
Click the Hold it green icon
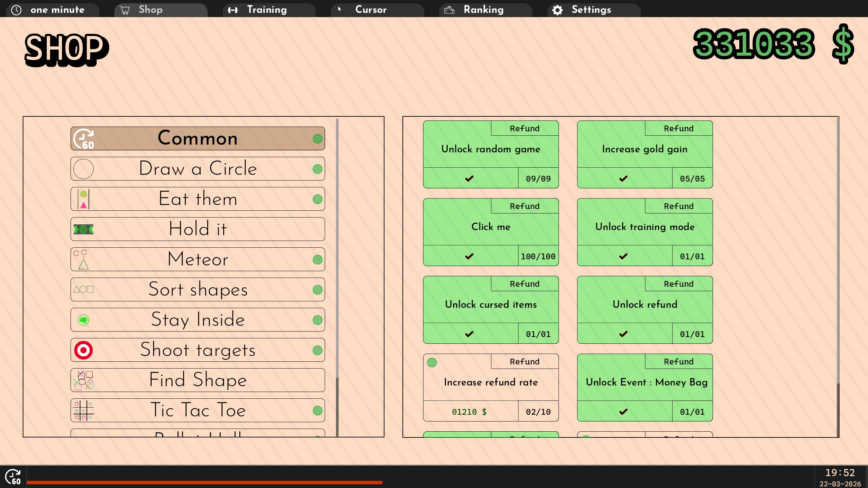pos(83,229)
